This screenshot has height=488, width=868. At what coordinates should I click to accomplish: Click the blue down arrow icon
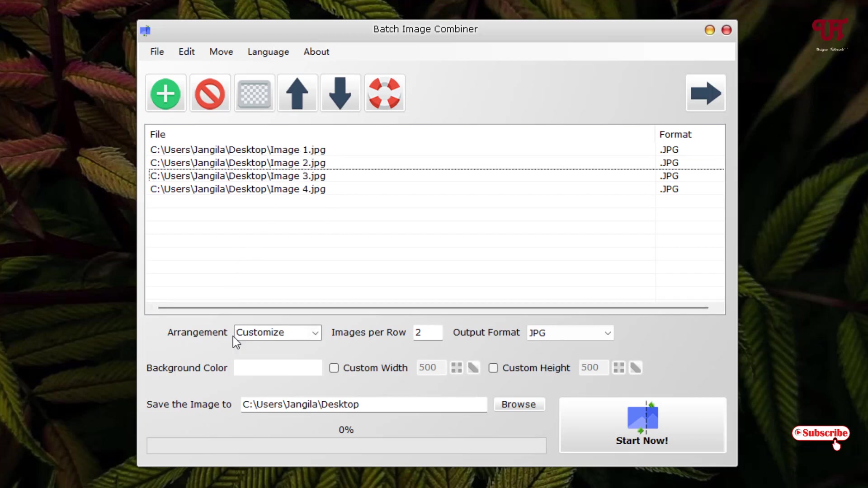(340, 93)
